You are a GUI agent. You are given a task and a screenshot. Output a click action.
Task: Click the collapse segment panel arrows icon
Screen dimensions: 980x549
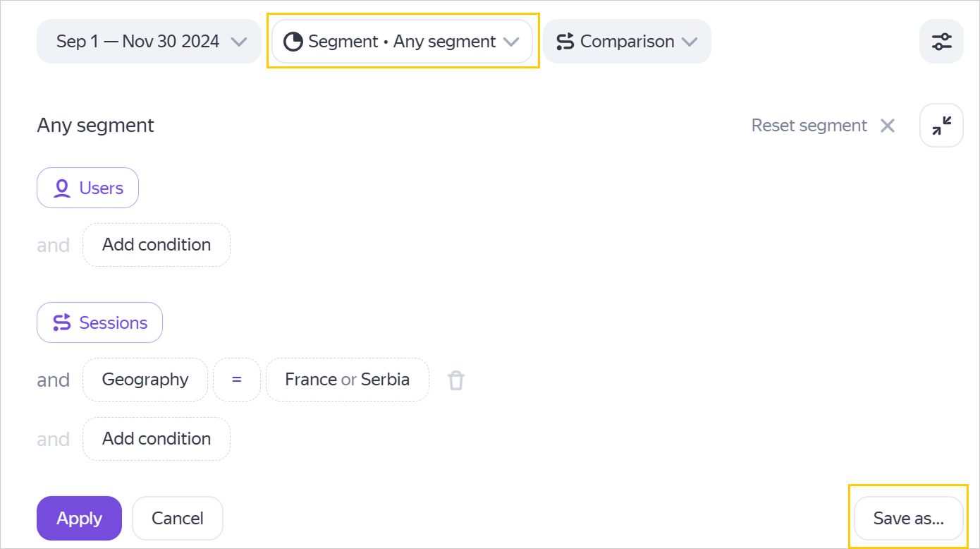[x=941, y=126]
